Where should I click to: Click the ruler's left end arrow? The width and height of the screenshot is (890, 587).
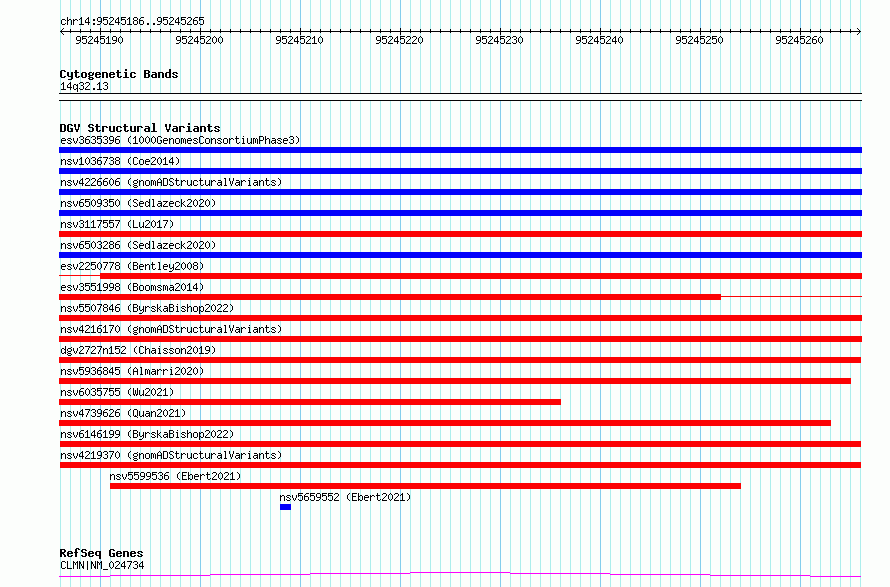point(62,31)
